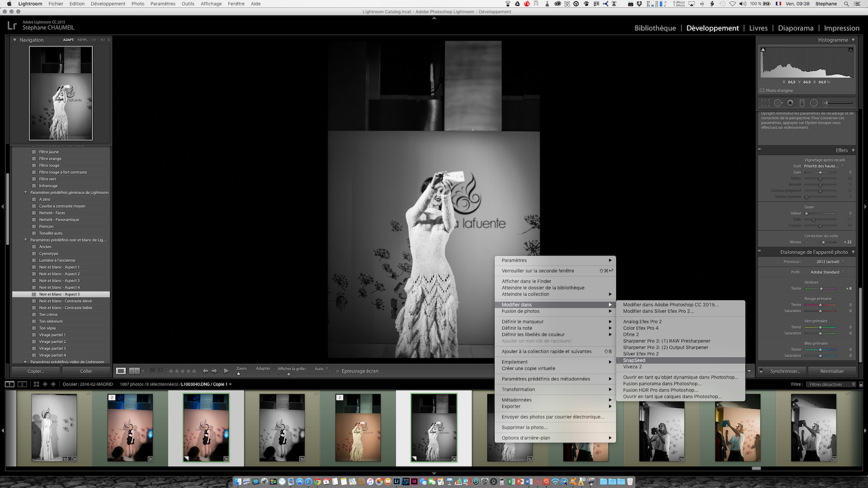This screenshot has width=868, height=488.
Task: Open before/after view options dropdown
Action: (143, 371)
